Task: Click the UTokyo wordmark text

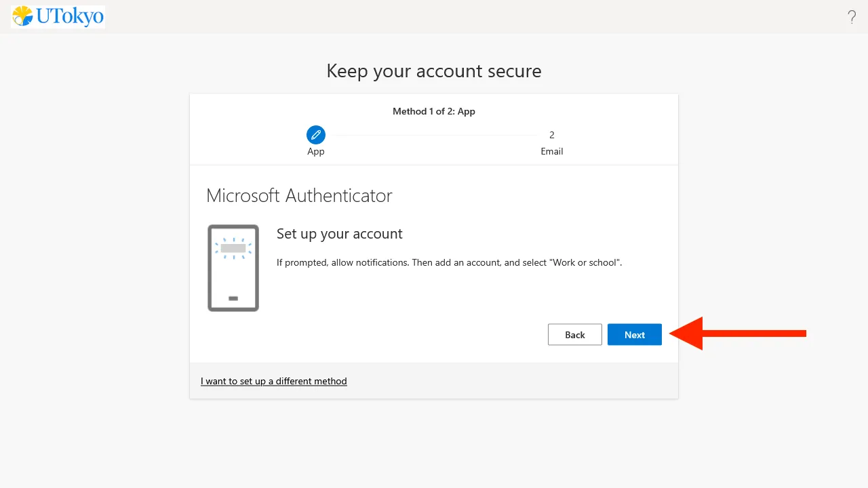Action: tap(70, 17)
